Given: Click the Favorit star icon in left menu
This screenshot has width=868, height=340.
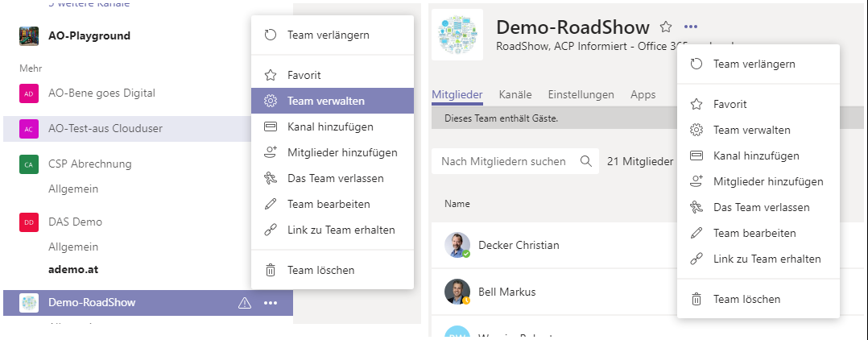Looking at the screenshot, I should tap(271, 75).
